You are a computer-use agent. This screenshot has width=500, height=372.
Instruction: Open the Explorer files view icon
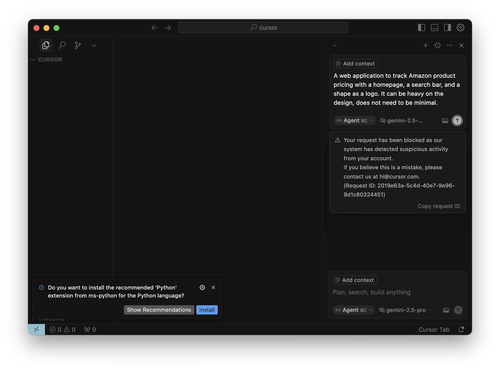click(x=46, y=45)
